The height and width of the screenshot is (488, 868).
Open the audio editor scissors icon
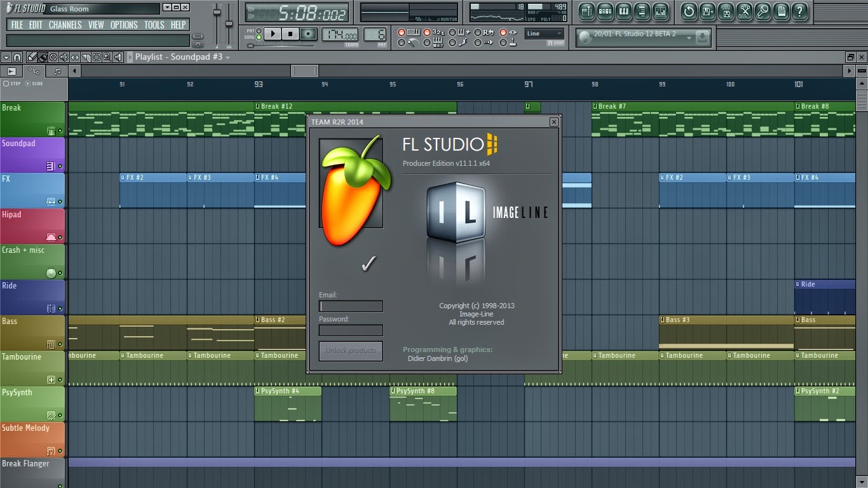pyautogui.click(x=745, y=11)
